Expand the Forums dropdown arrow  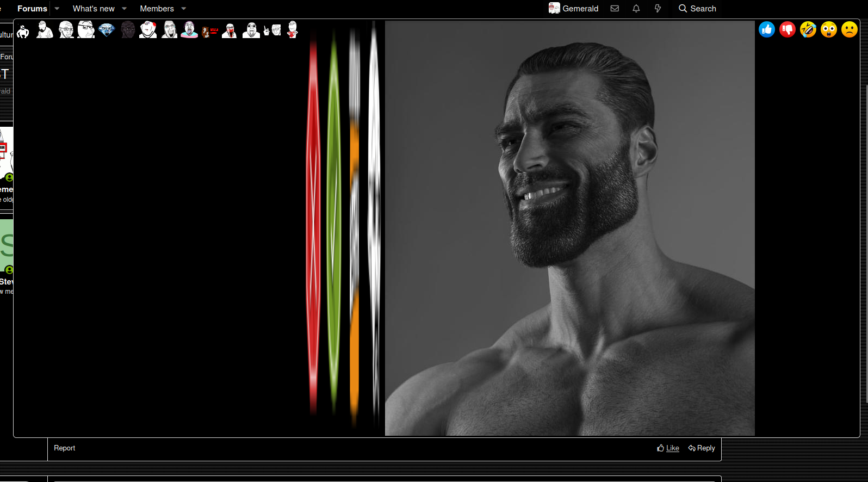click(x=57, y=9)
